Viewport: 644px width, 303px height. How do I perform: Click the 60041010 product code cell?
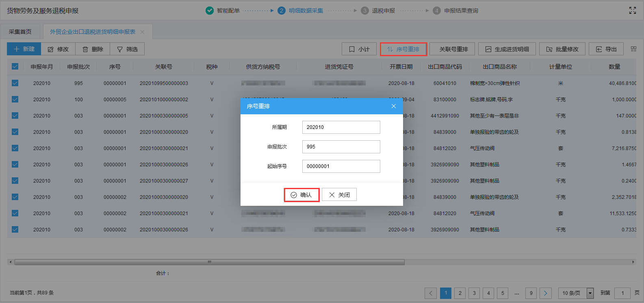click(x=445, y=83)
